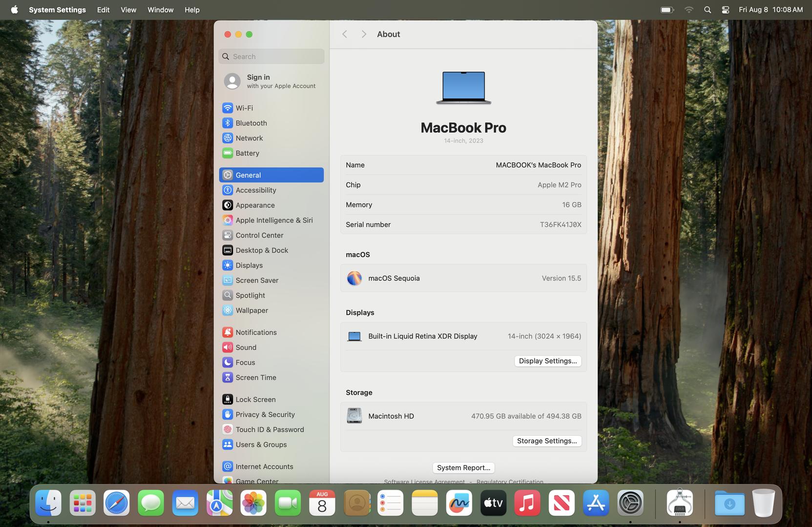The image size is (812, 527).
Task: Sign in with your Apple Account
Action: click(x=271, y=81)
